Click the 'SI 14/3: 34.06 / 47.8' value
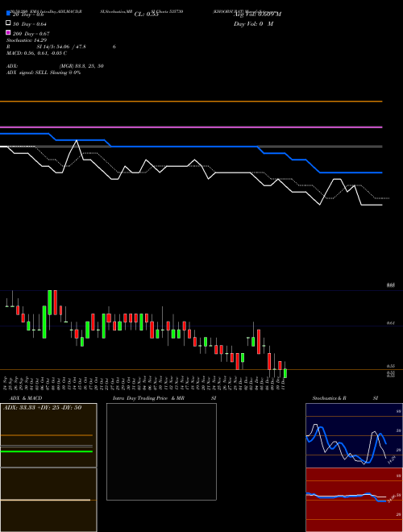The width and height of the screenshot is (403, 532). [61, 47]
